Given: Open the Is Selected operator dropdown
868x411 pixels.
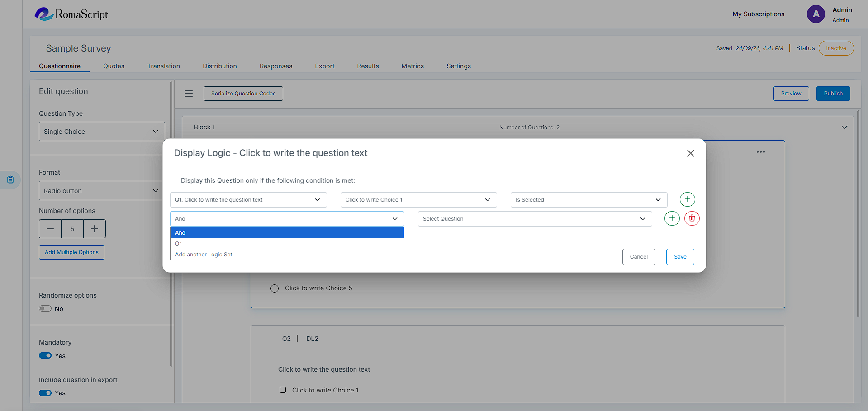Looking at the screenshot, I should 589,200.
